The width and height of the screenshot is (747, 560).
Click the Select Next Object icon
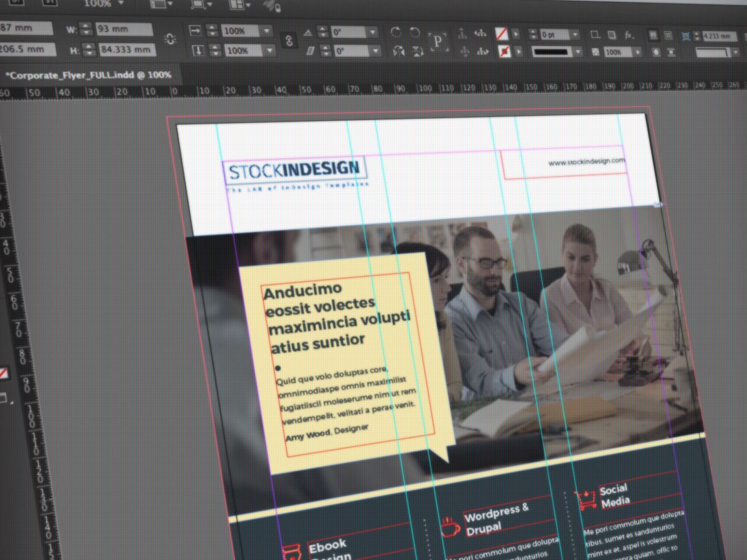[x=482, y=52]
